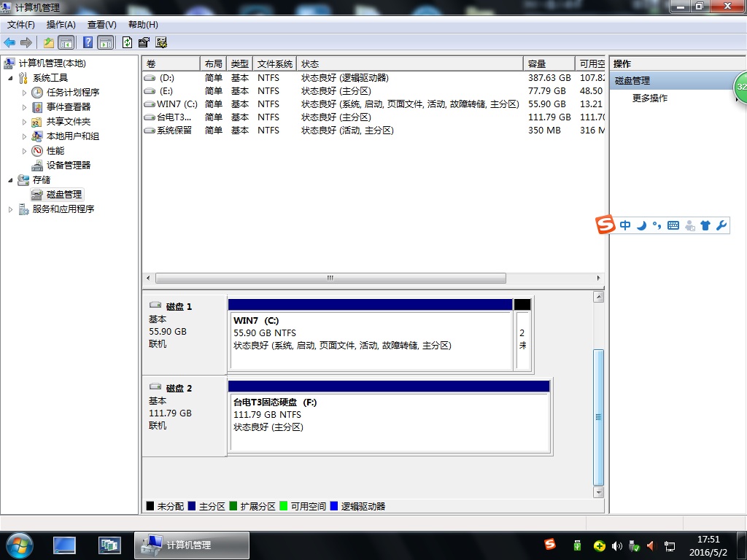Viewport: 747px width, 560px height.
Task: Click the Up one level folder icon
Action: (x=49, y=42)
